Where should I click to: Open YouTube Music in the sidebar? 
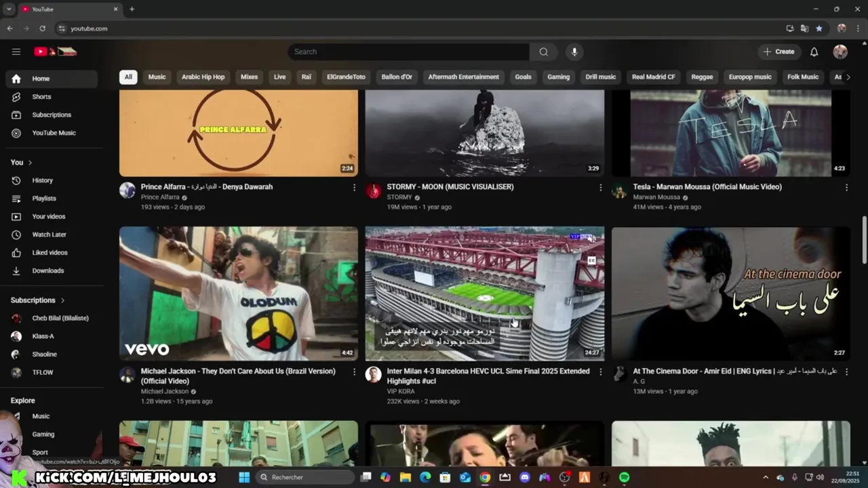click(x=52, y=133)
